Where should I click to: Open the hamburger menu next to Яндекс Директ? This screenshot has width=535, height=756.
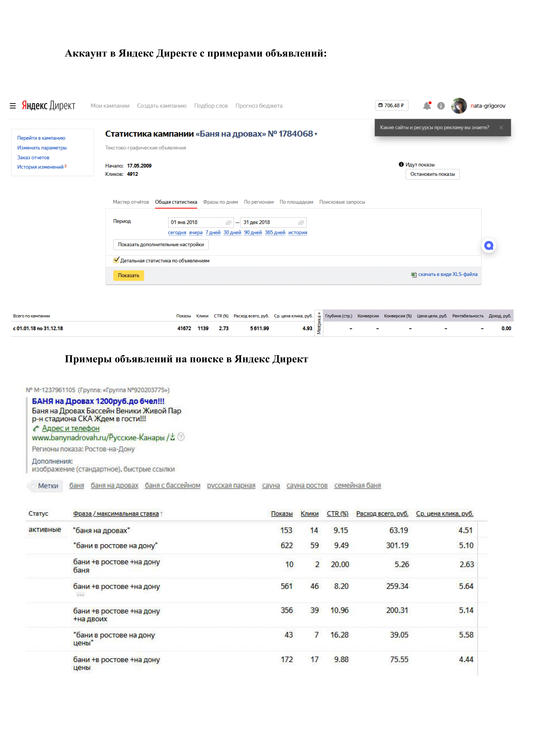tap(13, 106)
